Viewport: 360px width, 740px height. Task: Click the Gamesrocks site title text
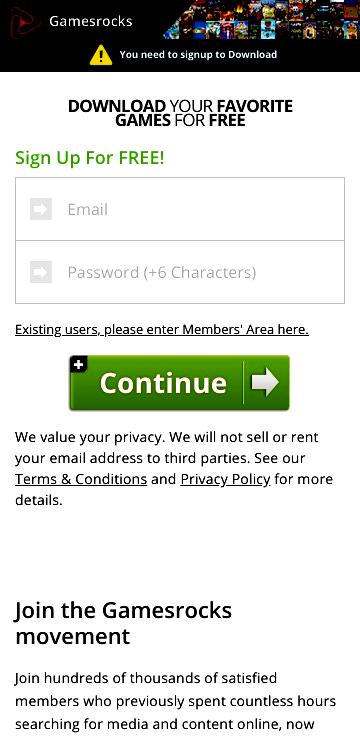pos(91,21)
